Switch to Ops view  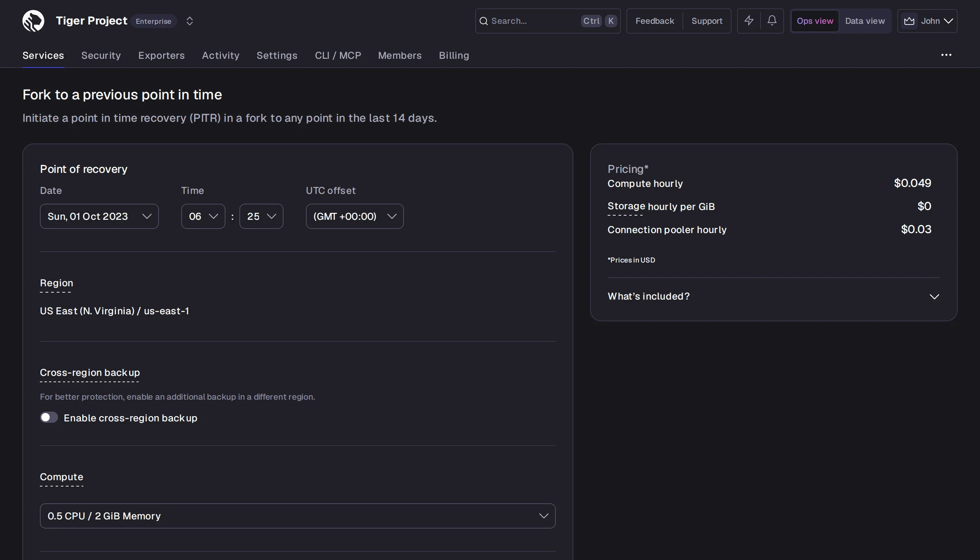[814, 21]
